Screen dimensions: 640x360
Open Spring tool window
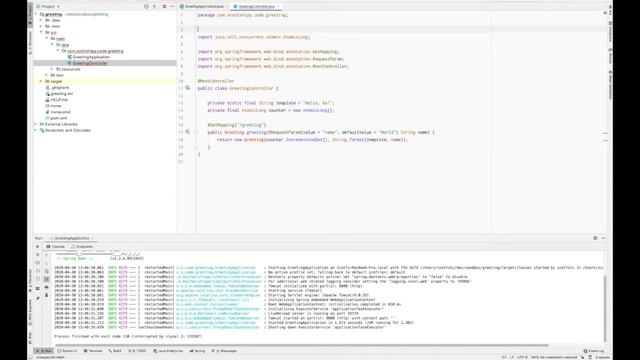tap(198, 351)
